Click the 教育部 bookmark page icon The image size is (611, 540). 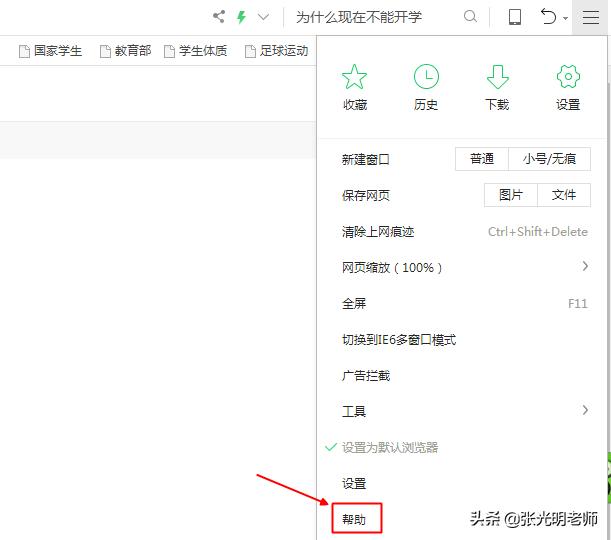[x=105, y=51]
